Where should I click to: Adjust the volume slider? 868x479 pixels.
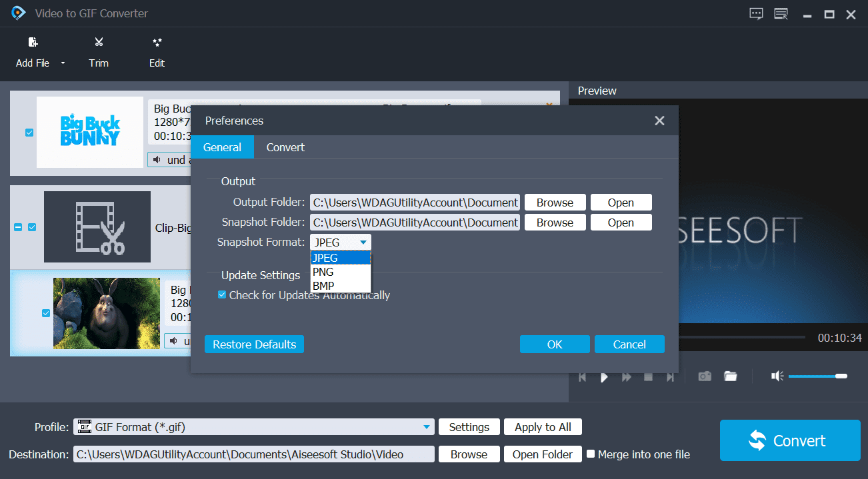tap(817, 376)
